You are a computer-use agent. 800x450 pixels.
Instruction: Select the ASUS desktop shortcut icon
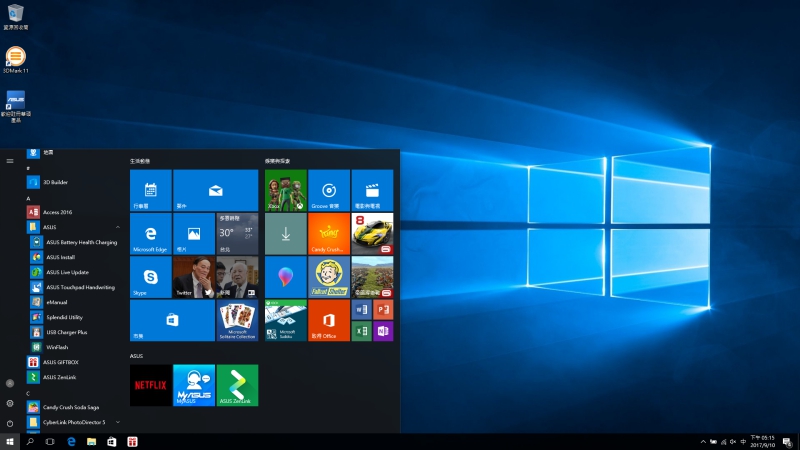15,106
